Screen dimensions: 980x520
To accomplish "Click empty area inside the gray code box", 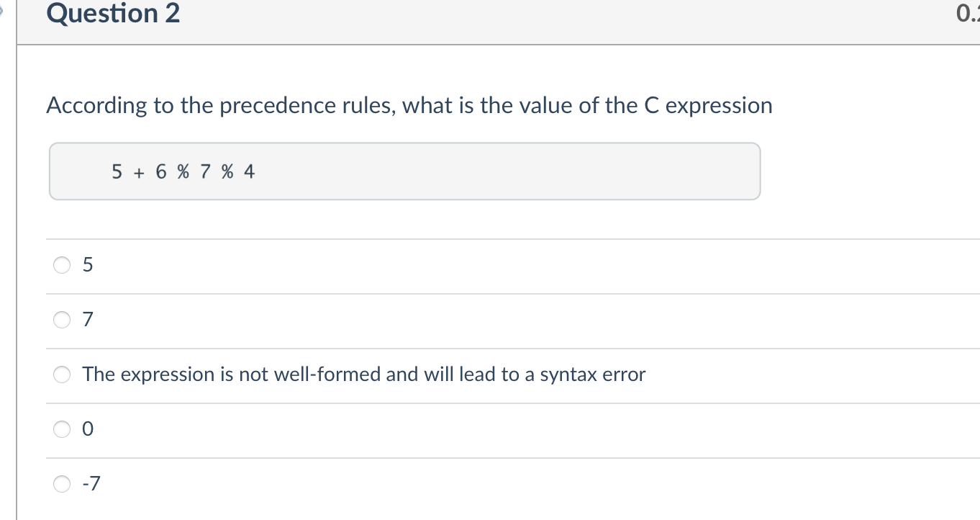I will (x=504, y=171).
